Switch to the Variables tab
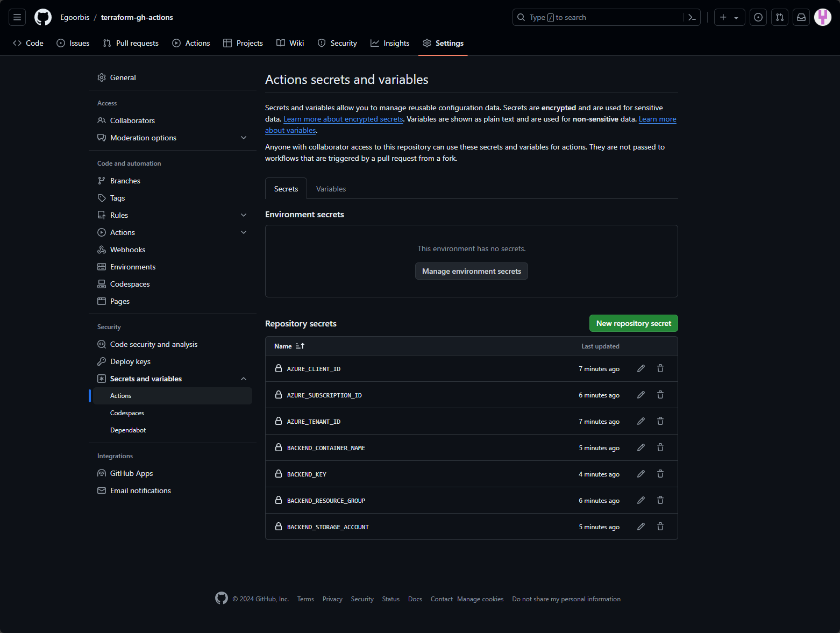This screenshot has width=840, height=633. [331, 189]
